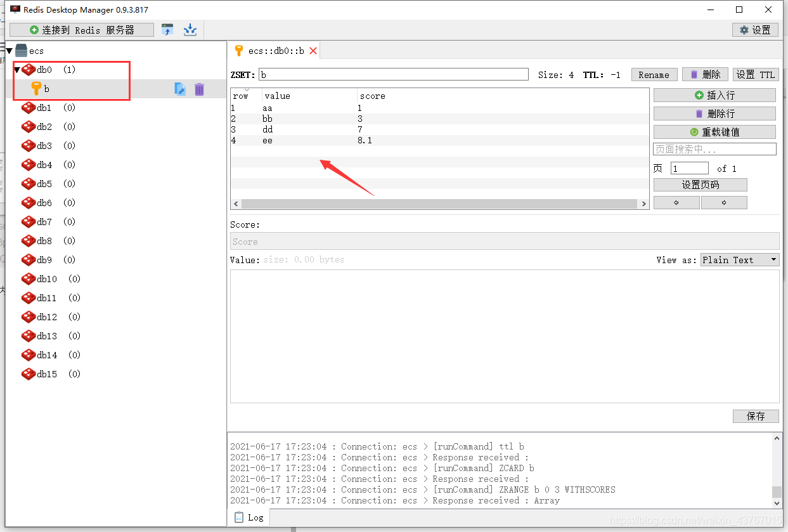Click the db9 database icon
Image resolution: width=788 pixels, height=532 pixels.
29,260
